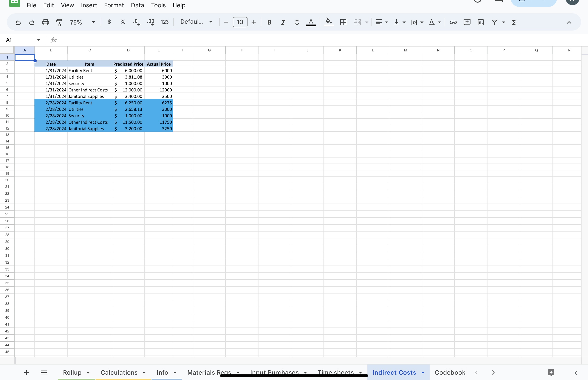Open the Functions (sigma) menu

[x=514, y=22]
